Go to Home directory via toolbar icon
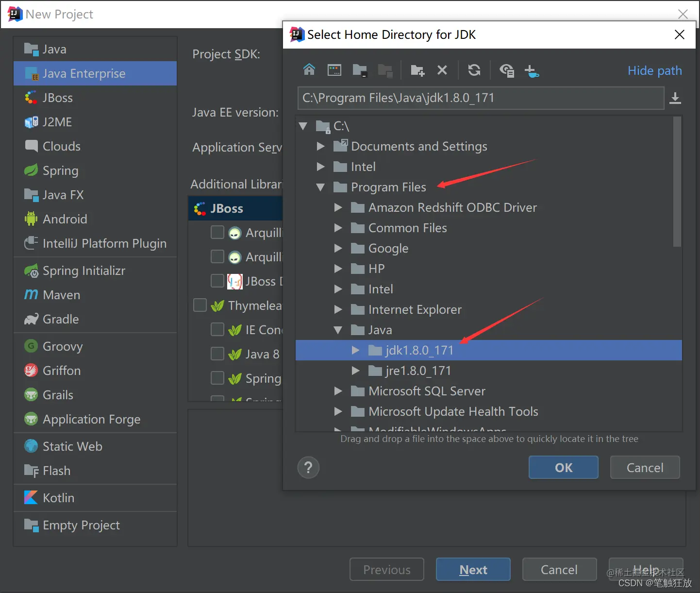Viewport: 700px width, 593px height. point(309,70)
